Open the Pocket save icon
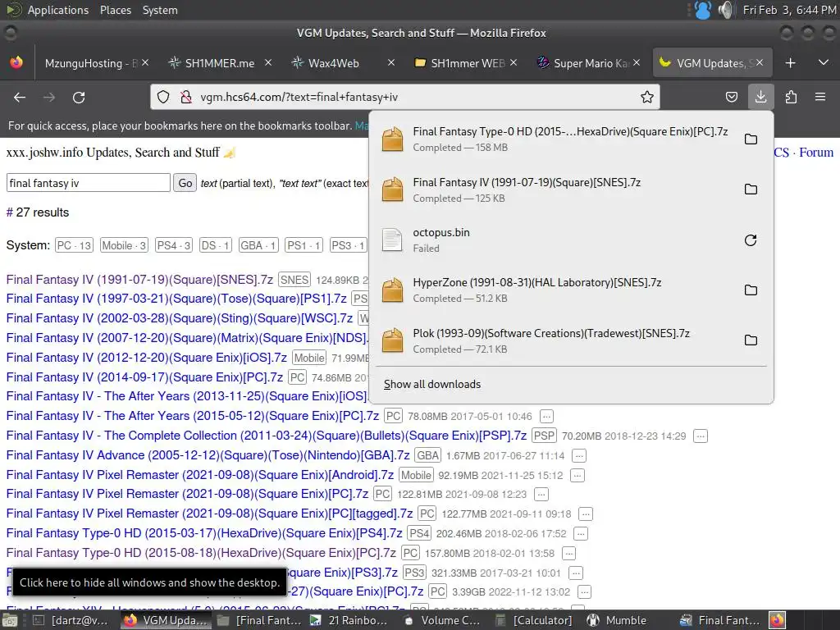This screenshot has width=840, height=630. point(731,97)
